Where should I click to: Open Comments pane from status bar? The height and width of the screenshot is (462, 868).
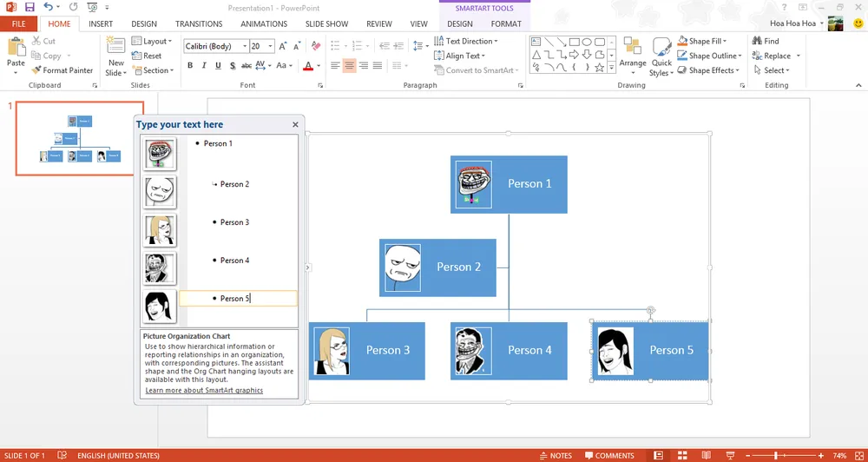(609, 455)
